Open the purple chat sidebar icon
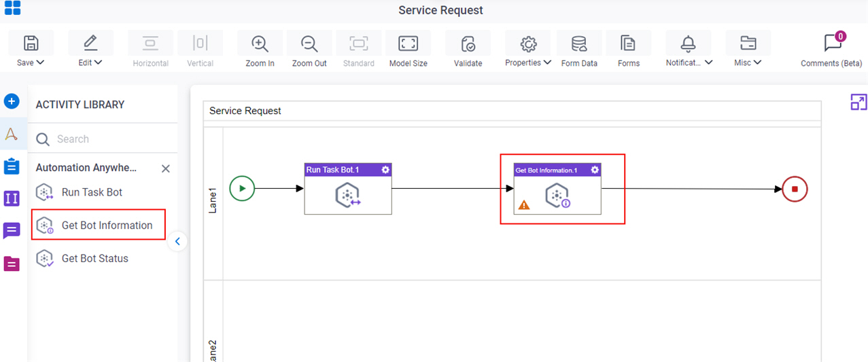 pos(12,231)
